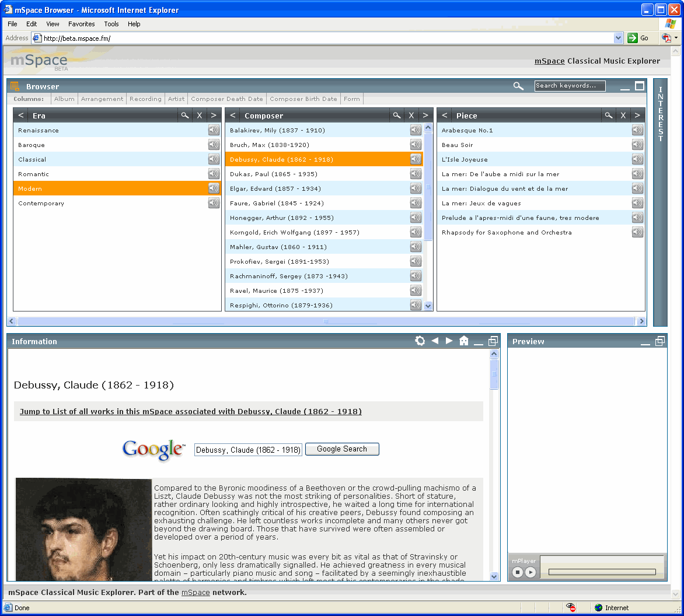Select Elgar, Edward in Composer list
Viewport: 684px width, 616px height.
(x=324, y=188)
